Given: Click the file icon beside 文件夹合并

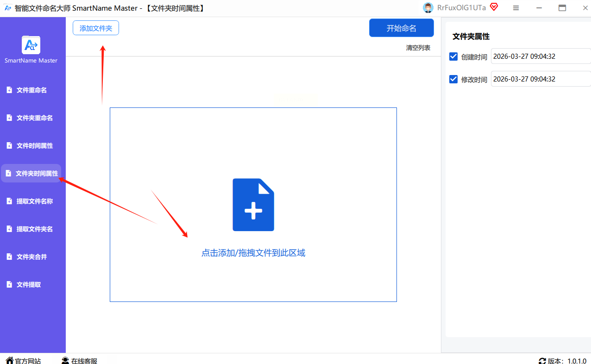Looking at the screenshot, I should (x=9, y=257).
